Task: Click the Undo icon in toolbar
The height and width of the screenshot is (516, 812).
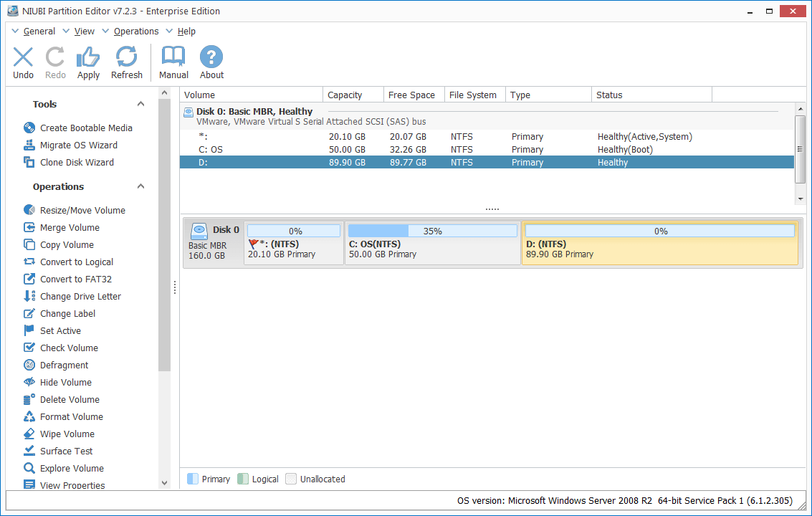Action: click(x=23, y=58)
